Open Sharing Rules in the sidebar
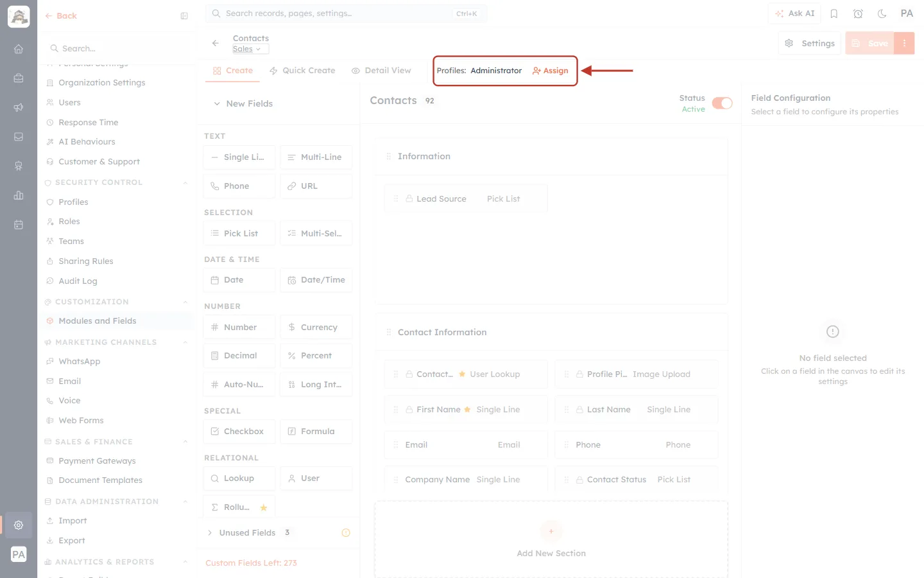The height and width of the screenshot is (578, 924). (x=85, y=261)
